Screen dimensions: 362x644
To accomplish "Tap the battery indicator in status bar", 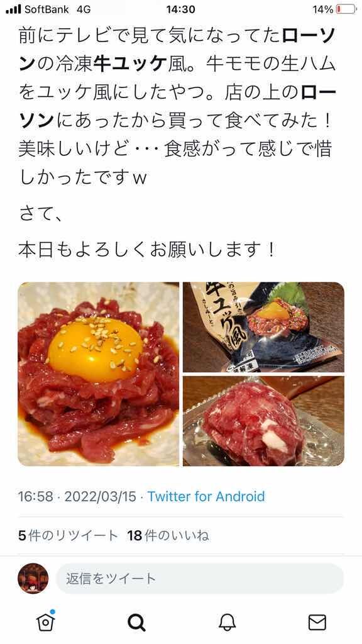I will coord(346,9).
